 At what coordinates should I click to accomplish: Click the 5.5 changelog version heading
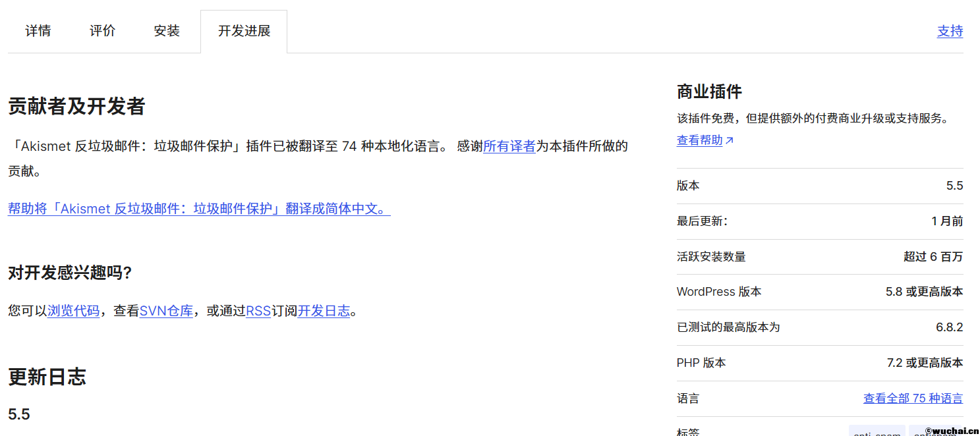point(19,414)
